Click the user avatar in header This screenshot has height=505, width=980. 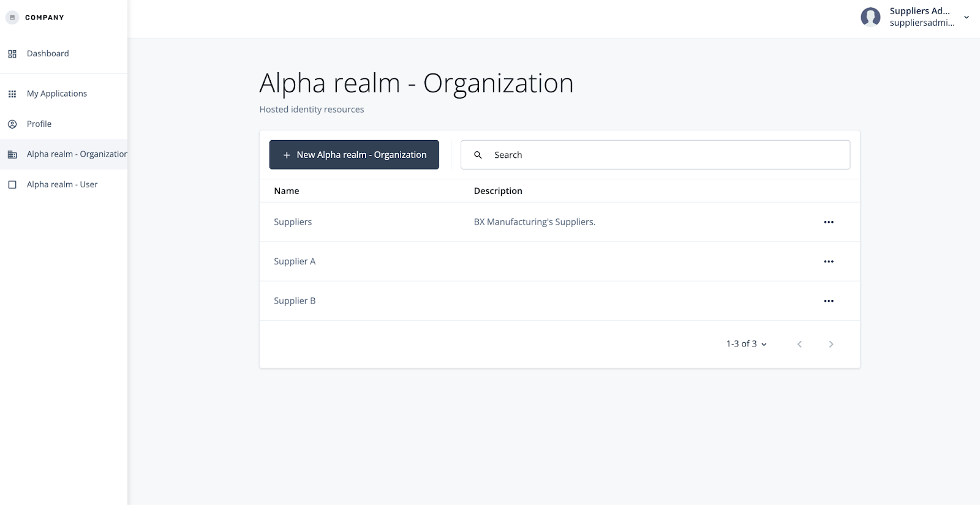point(870,17)
